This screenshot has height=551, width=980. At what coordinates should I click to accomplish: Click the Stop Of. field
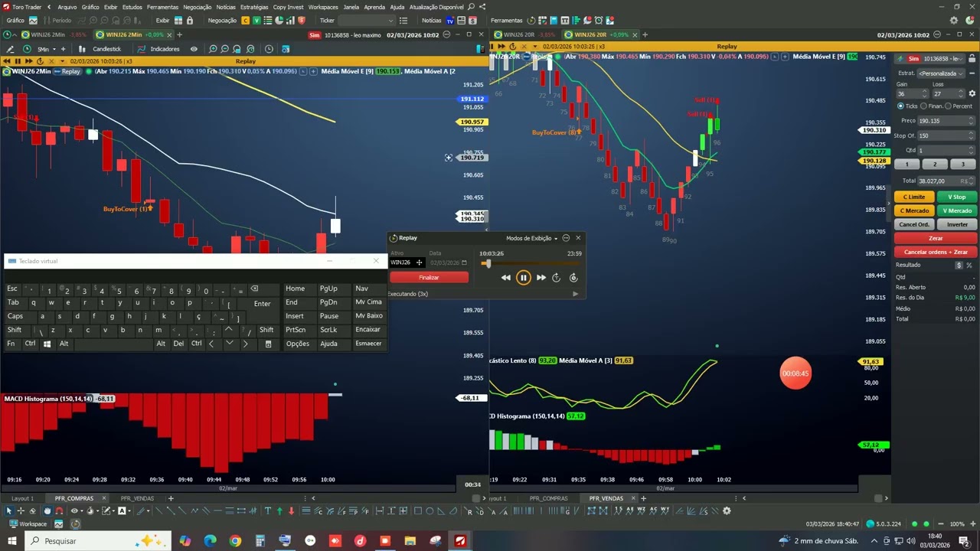946,135
